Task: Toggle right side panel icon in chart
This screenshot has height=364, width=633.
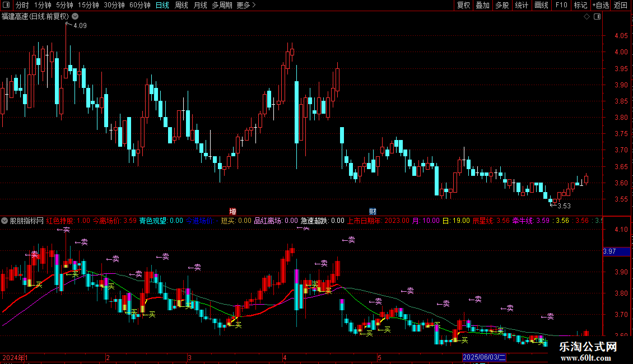Action: point(597,16)
